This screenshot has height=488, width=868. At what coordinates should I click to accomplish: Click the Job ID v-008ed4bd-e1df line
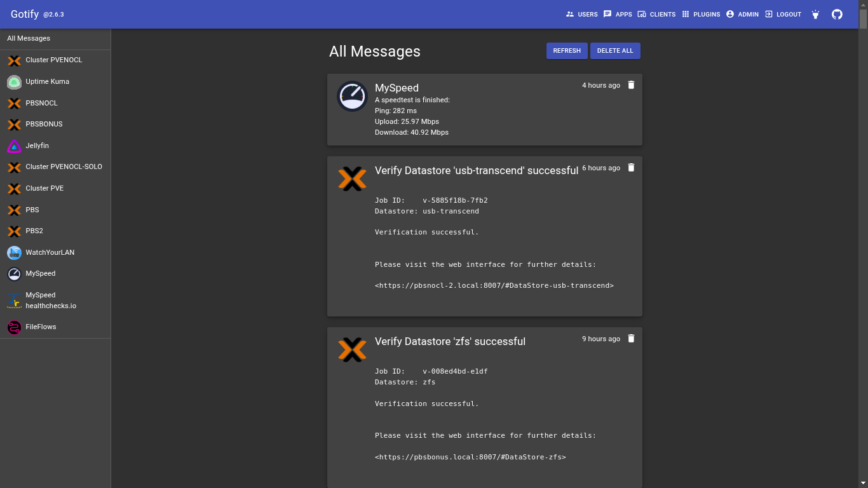[431, 371]
